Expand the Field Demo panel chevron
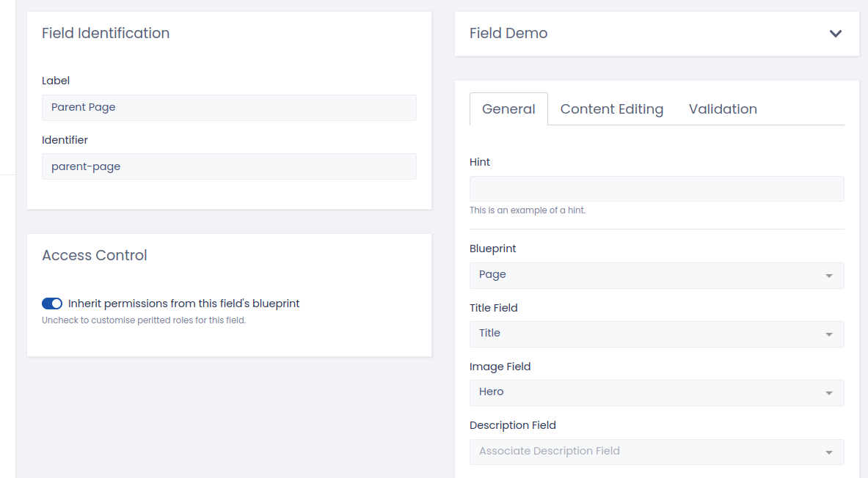The height and width of the screenshot is (478, 868). pyautogui.click(x=835, y=33)
